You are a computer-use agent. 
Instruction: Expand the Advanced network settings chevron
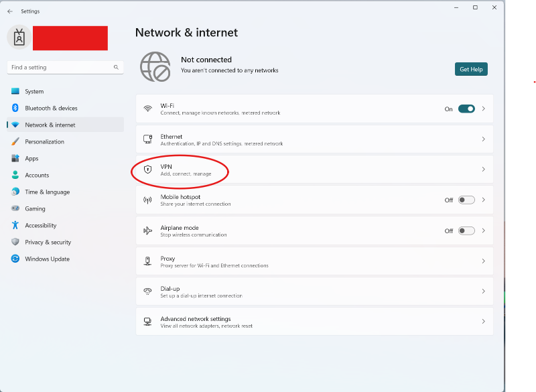coord(483,321)
